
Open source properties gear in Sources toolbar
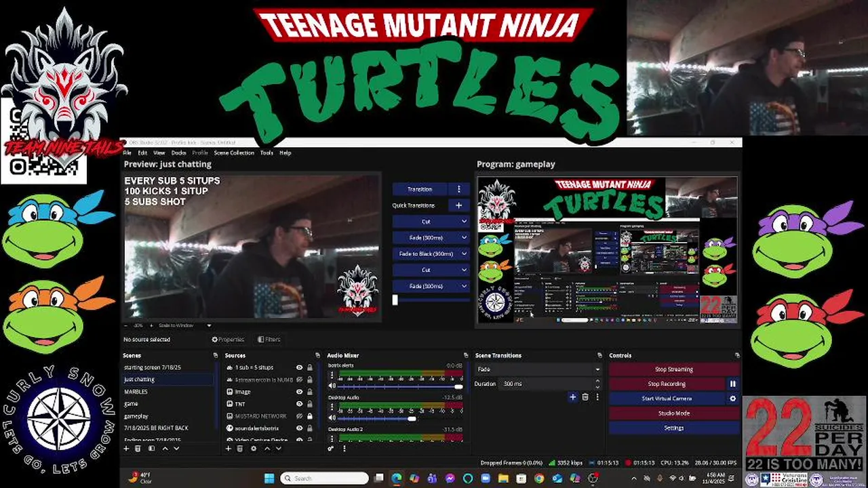254,449
